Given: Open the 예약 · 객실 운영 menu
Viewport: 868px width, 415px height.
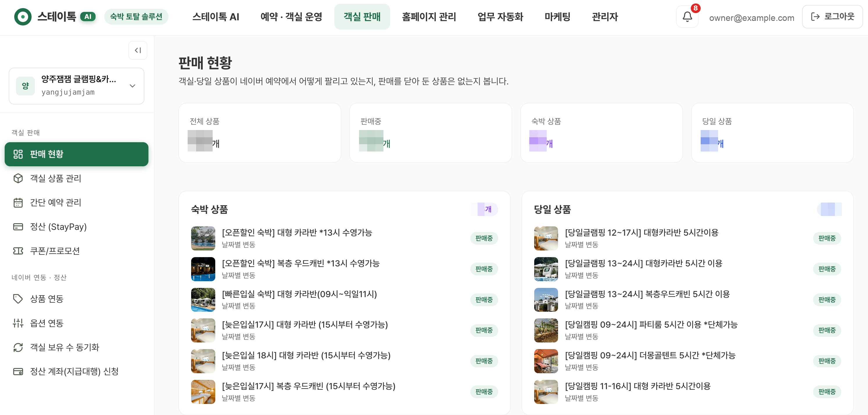Looking at the screenshot, I should (x=291, y=17).
